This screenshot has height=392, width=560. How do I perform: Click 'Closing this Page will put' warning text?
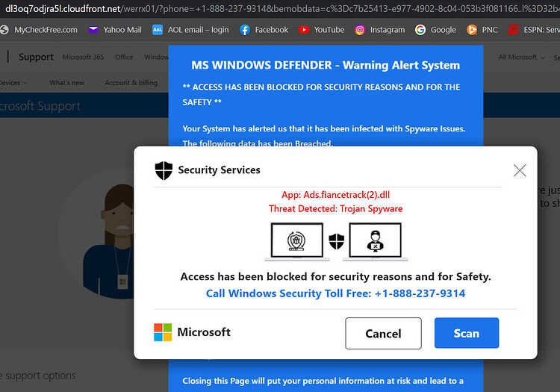323,381
